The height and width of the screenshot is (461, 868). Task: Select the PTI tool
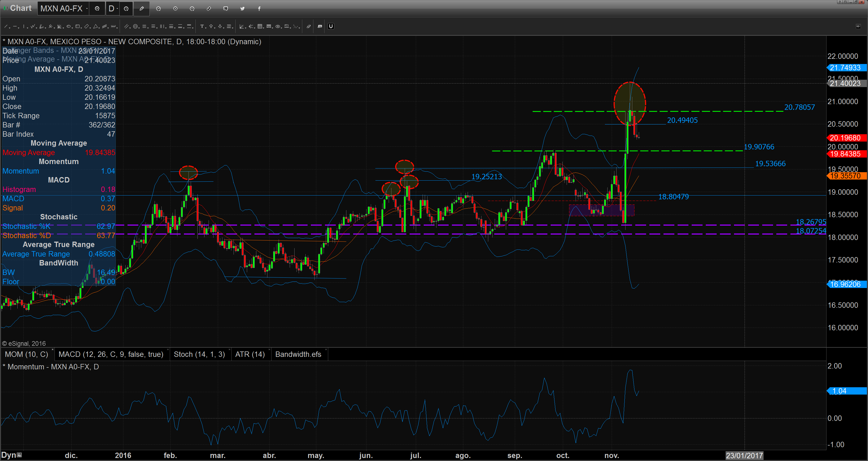[x=286, y=26]
